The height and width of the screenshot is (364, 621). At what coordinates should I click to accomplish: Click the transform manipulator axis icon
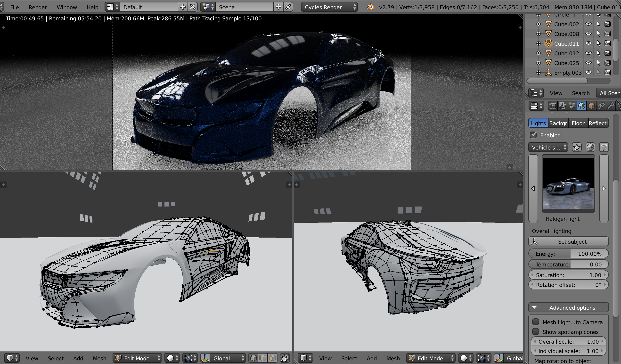tap(205, 358)
